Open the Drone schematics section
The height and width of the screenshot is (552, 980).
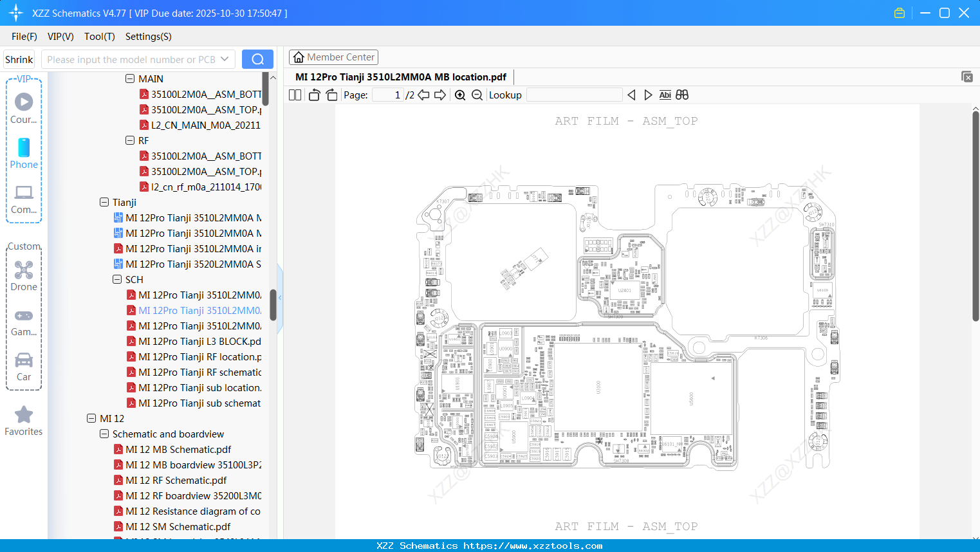click(x=24, y=277)
